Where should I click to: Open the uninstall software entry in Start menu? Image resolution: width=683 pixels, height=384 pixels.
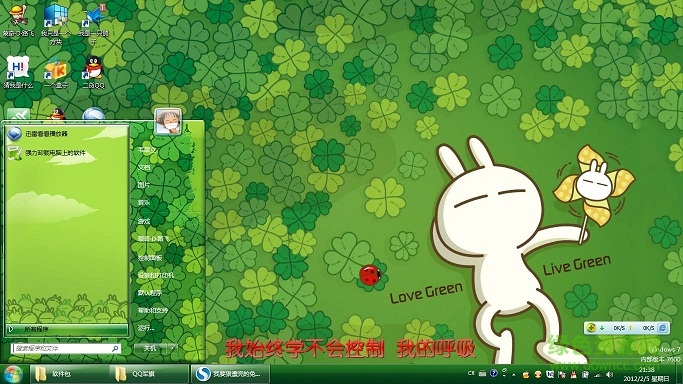[x=47, y=153]
